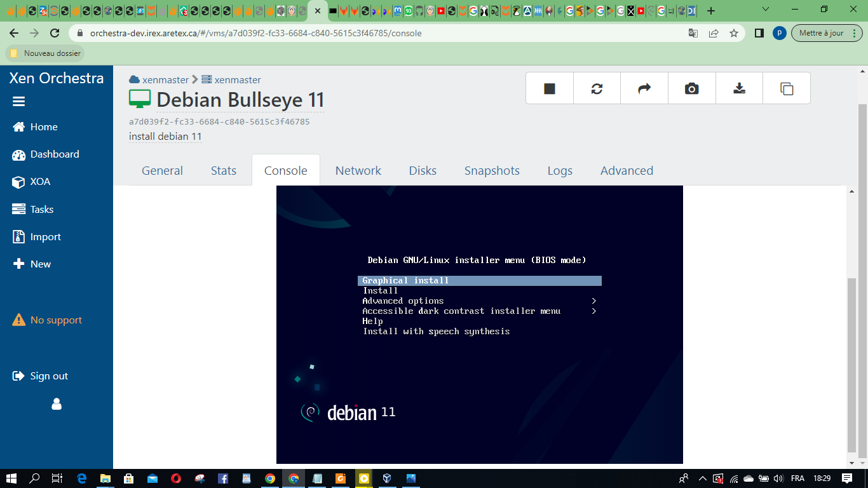Screen dimensions: 868x488
Task: Switch to the Logs tab
Action: tap(560, 170)
